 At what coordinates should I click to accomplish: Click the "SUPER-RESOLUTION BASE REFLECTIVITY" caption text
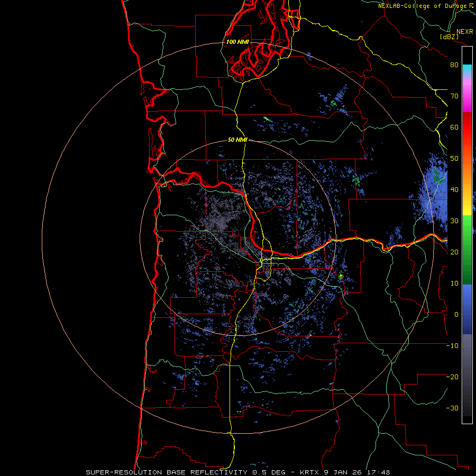[167, 472]
